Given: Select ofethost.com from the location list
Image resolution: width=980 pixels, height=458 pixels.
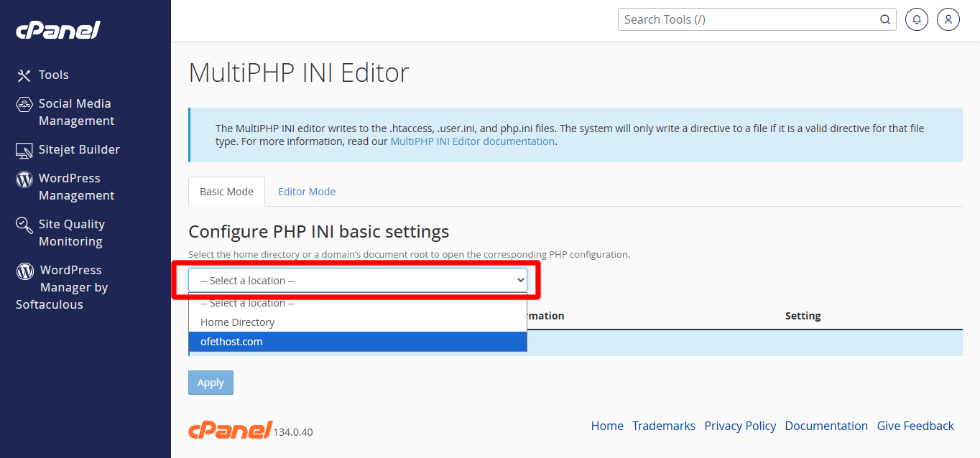Looking at the screenshot, I should coord(358,342).
